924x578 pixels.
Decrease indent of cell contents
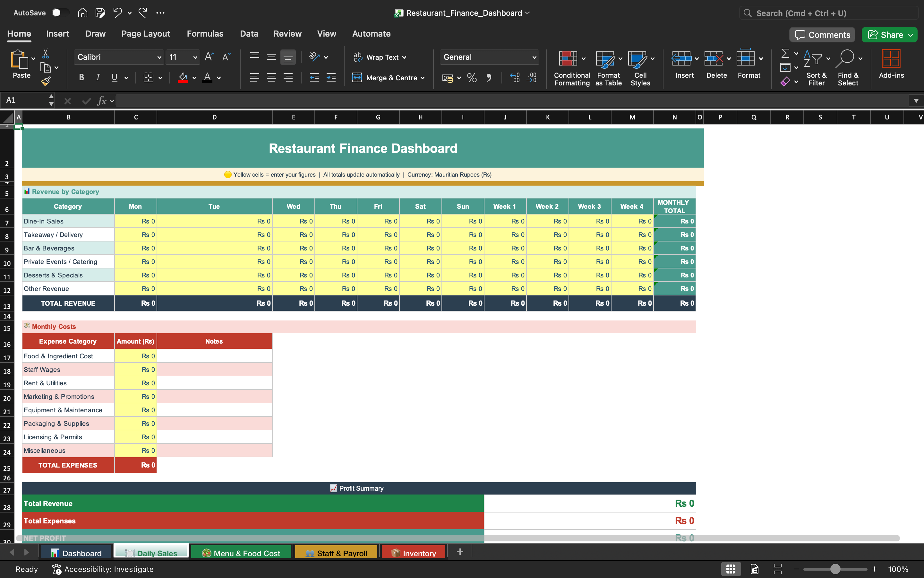point(314,78)
